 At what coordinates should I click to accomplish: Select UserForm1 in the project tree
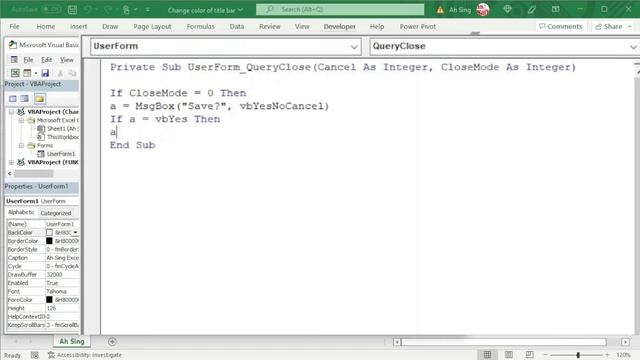[x=61, y=154]
